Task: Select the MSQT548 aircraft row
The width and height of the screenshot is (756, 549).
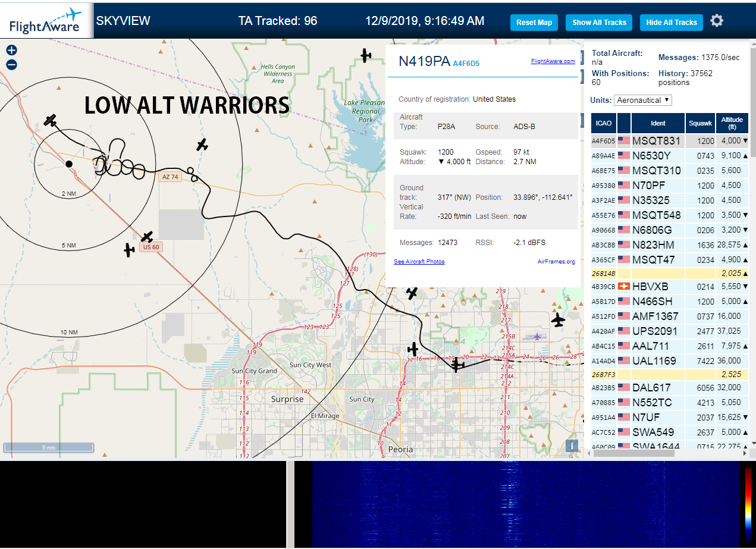Action: (x=670, y=215)
